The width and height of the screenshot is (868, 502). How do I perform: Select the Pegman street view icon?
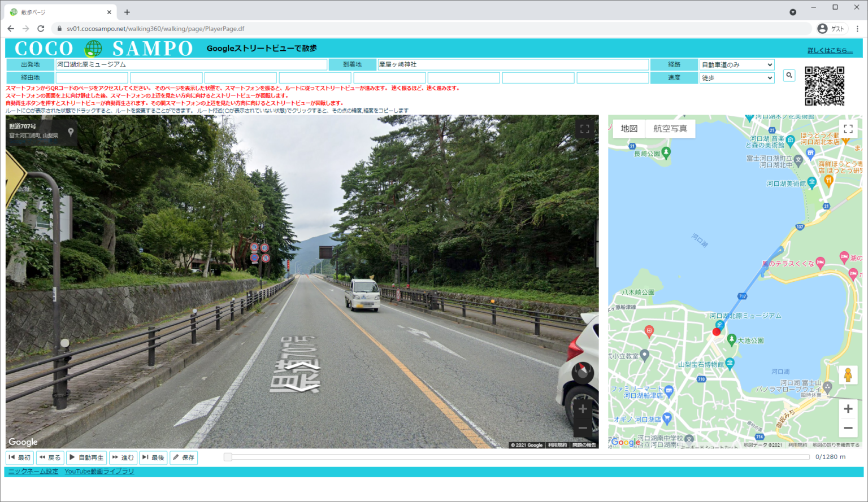pyautogui.click(x=848, y=375)
